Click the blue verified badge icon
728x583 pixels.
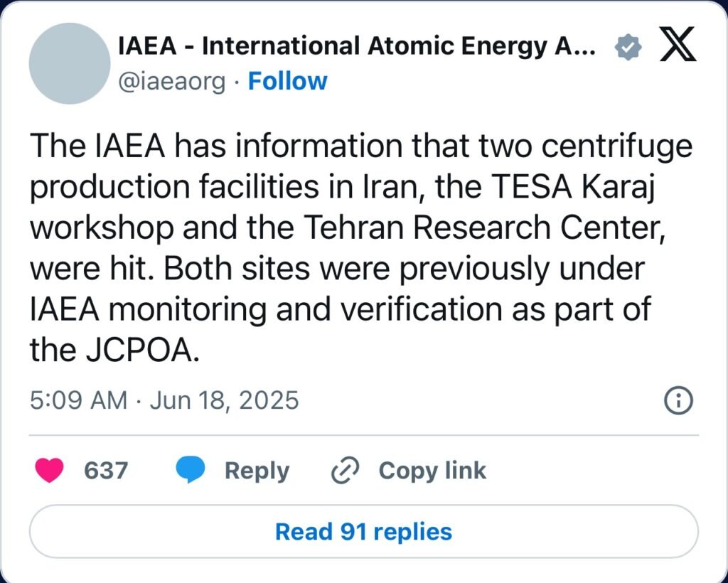pos(628,48)
